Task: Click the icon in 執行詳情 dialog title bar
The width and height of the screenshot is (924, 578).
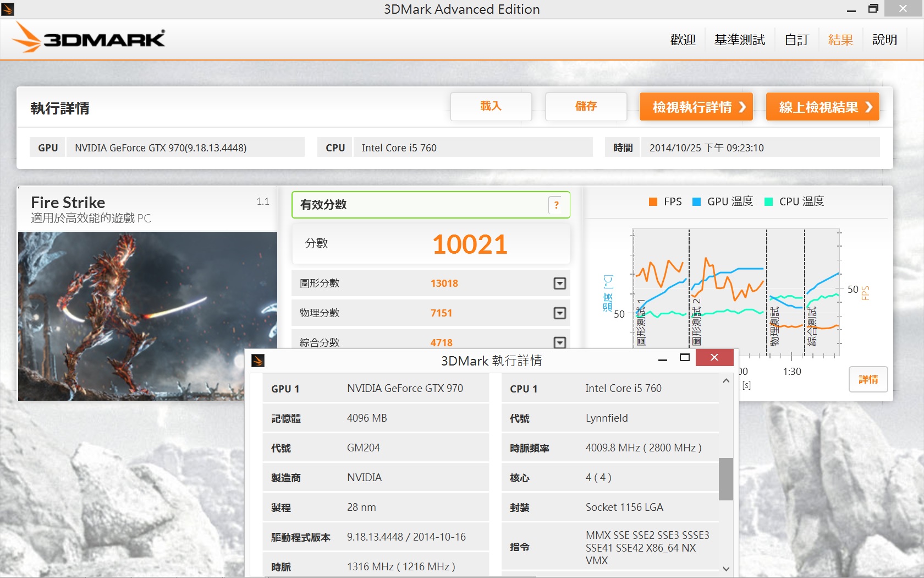Action: click(x=257, y=361)
